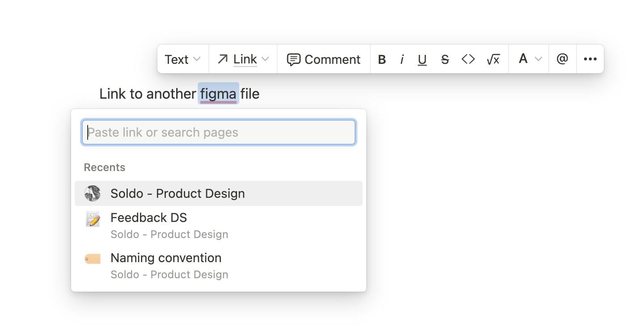Open the Text block type dropdown

(x=182, y=59)
